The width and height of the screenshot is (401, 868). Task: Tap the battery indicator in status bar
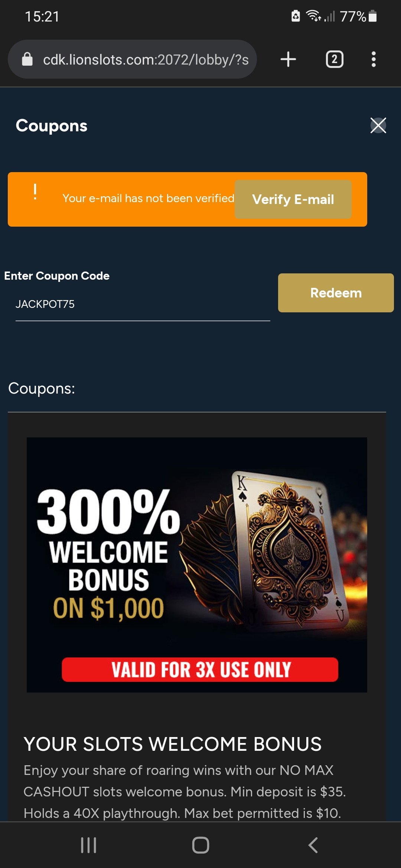coord(373,16)
